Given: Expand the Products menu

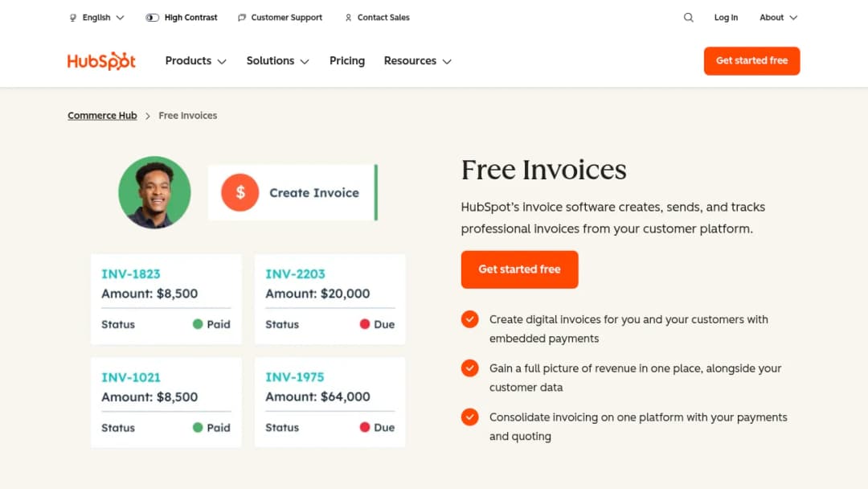Looking at the screenshot, I should [195, 61].
